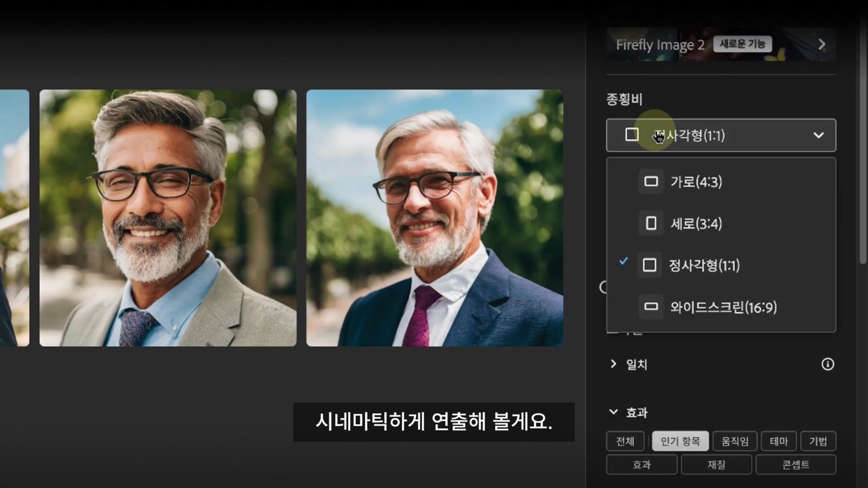Image resolution: width=868 pixels, height=488 pixels.
Task: Select 가로(4:3) aspect ratio option
Action: pyautogui.click(x=721, y=182)
